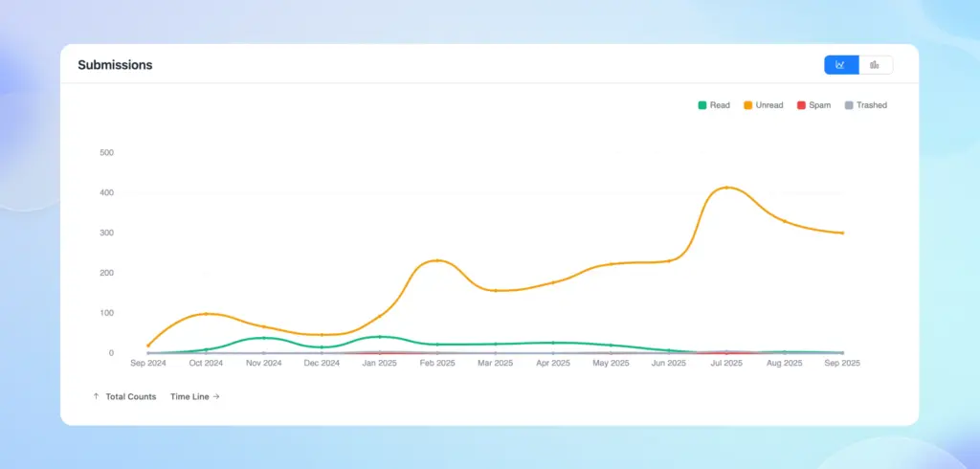Click the Unread data point at Sep 2024

pyautogui.click(x=148, y=346)
